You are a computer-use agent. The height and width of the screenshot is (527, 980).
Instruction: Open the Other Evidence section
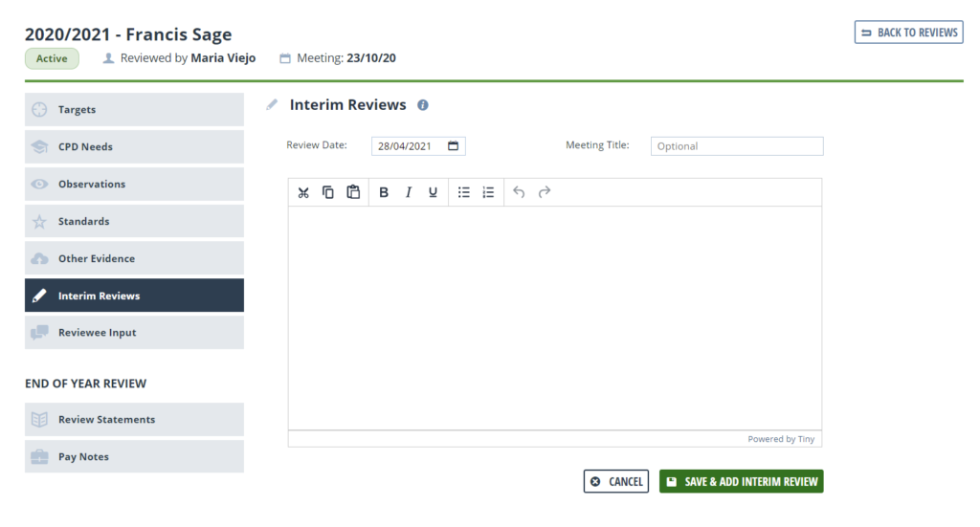(x=134, y=258)
